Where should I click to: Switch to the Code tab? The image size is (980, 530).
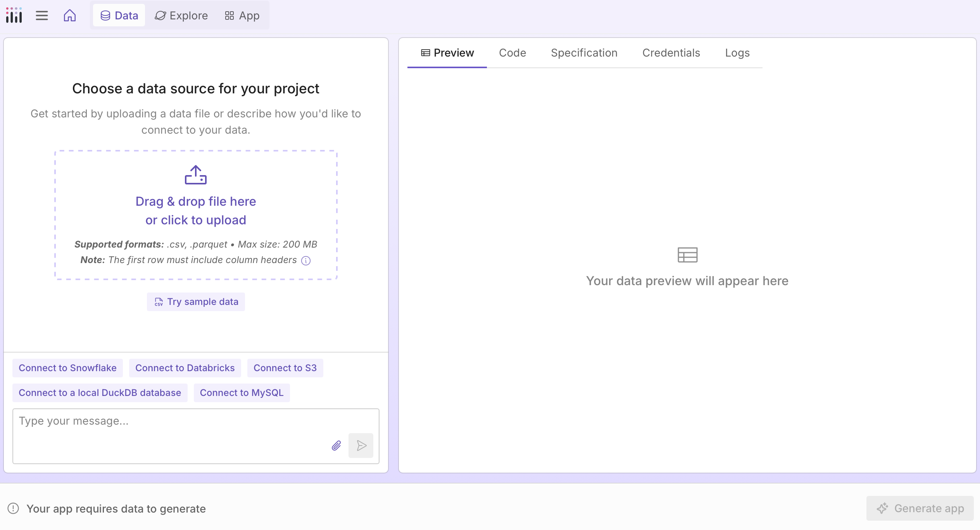click(512, 53)
